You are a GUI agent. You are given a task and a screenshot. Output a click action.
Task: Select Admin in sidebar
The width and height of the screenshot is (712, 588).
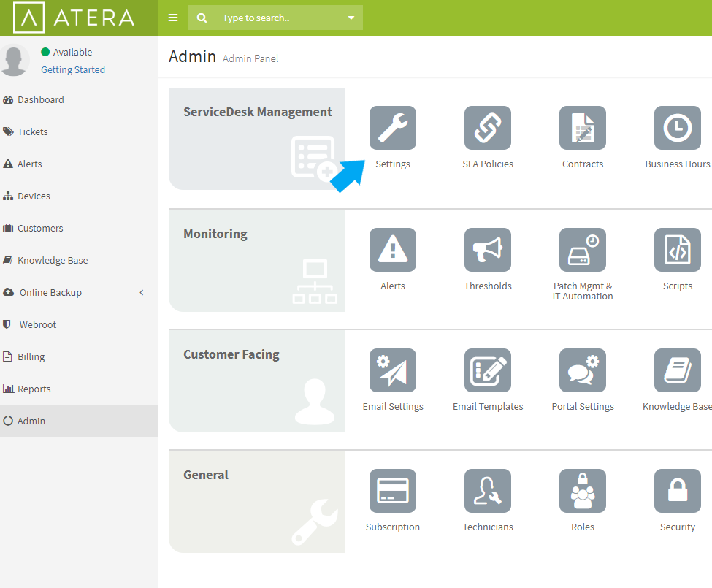coord(79,421)
